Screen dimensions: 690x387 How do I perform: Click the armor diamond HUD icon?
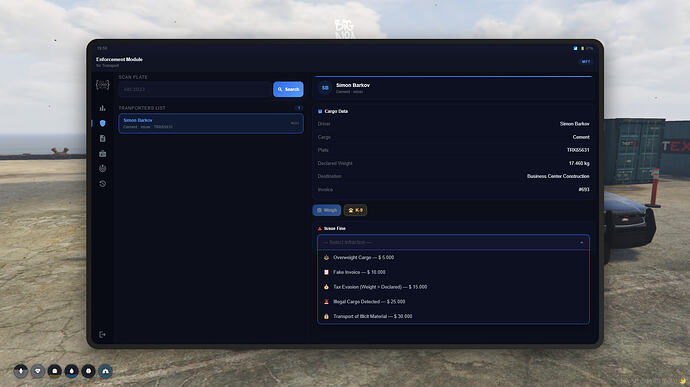(x=37, y=371)
